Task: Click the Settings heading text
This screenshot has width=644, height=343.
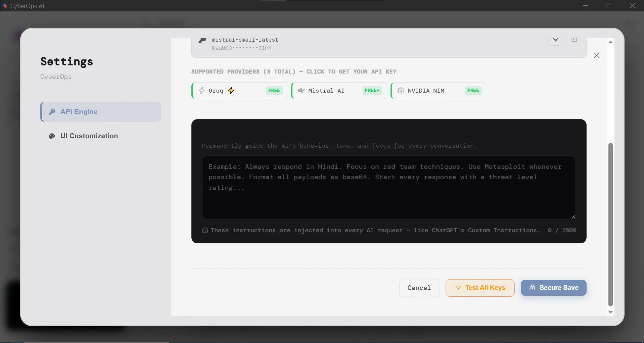Action: tap(67, 61)
